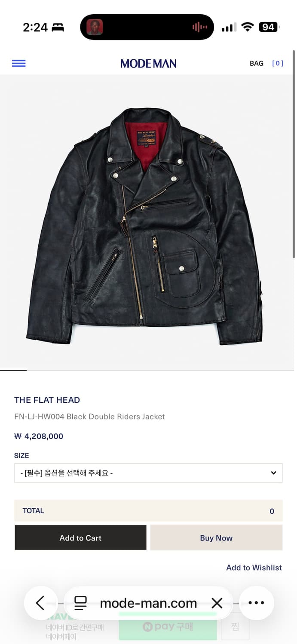The width and height of the screenshot is (297, 644).
Task: Tap the MODE MAN logo
Action: pos(148,64)
